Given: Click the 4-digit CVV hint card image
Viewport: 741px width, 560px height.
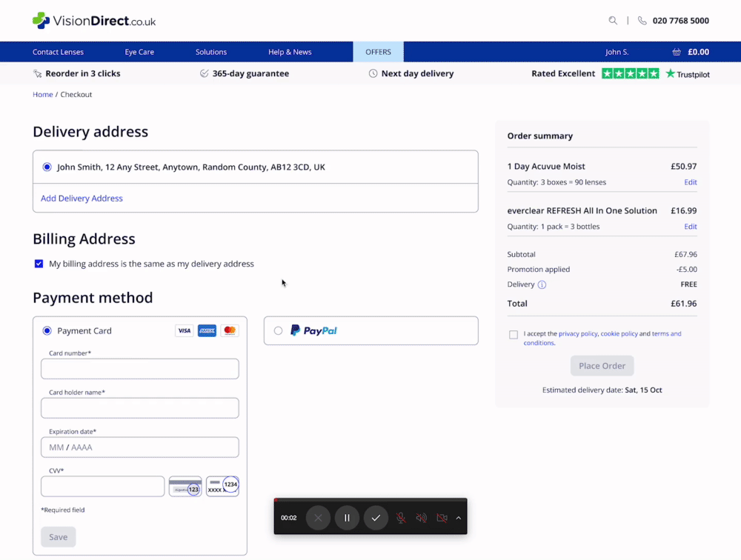Looking at the screenshot, I should tap(222, 486).
